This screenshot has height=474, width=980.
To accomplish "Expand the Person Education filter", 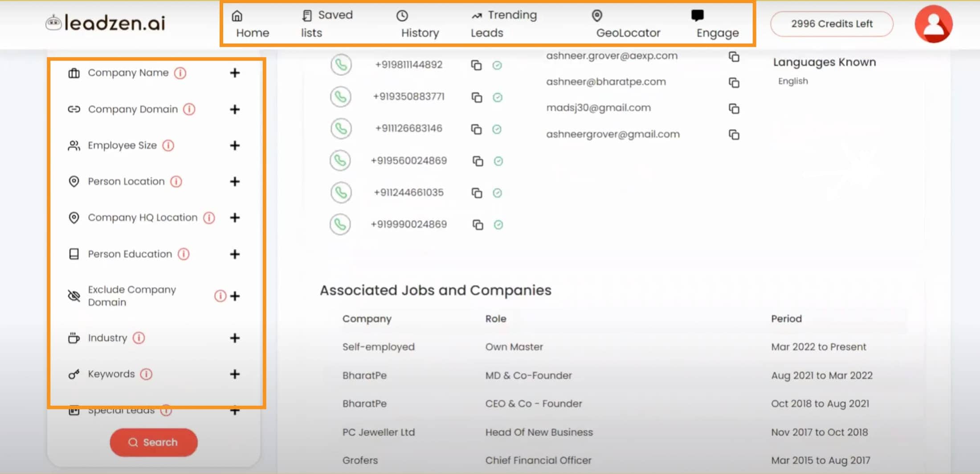I will pos(235,254).
